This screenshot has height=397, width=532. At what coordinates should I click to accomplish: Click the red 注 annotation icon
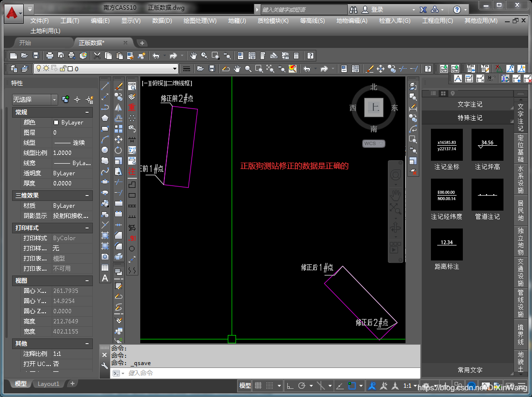(132, 171)
